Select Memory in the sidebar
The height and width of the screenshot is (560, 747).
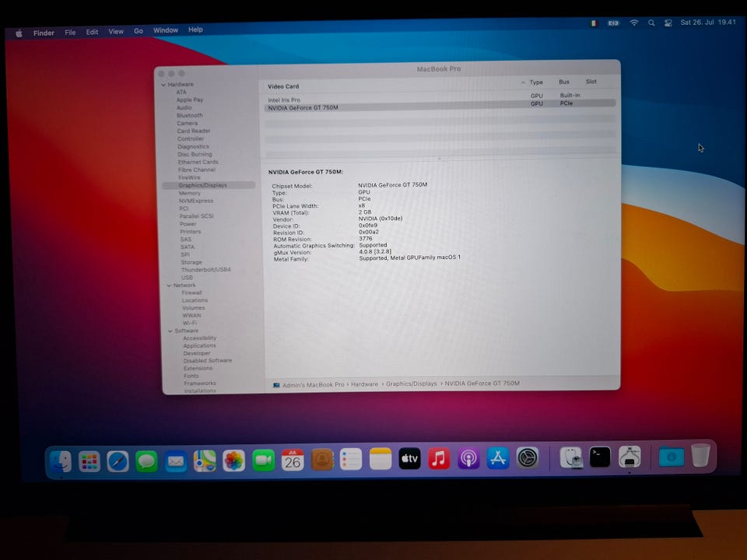190,194
